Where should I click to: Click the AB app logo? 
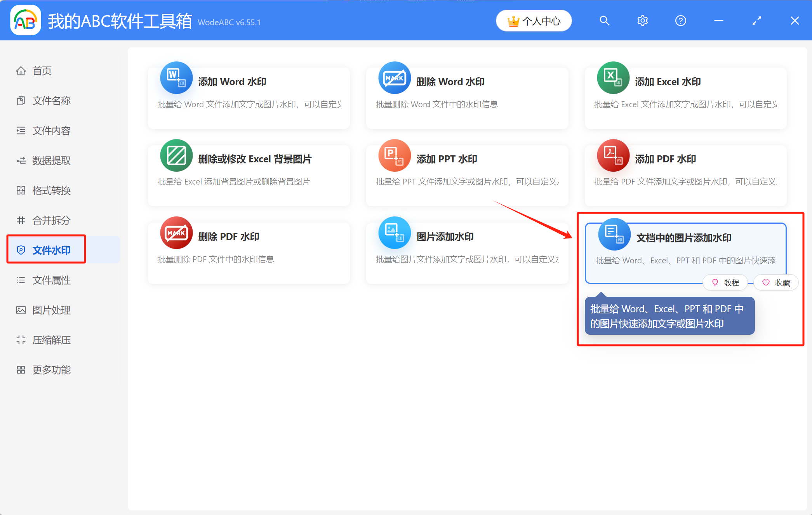[x=25, y=20]
